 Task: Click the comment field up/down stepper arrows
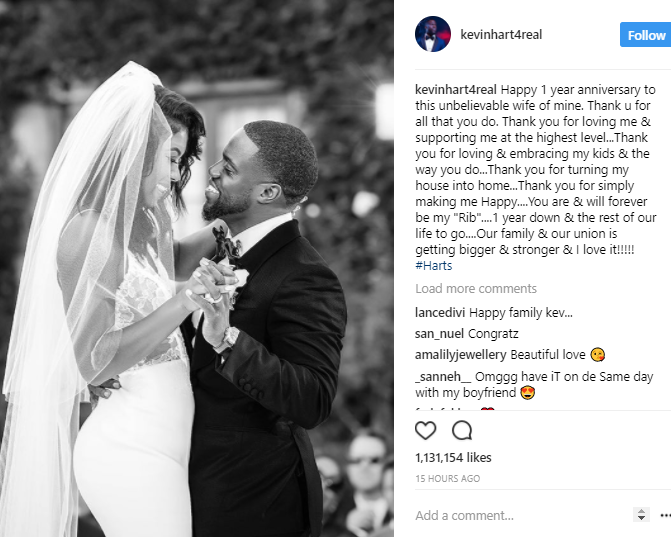click(641, 514)
